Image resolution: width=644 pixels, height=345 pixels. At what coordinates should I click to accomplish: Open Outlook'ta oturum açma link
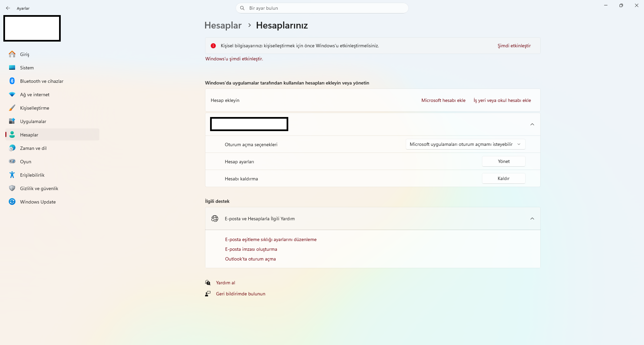tap(250, 259)
